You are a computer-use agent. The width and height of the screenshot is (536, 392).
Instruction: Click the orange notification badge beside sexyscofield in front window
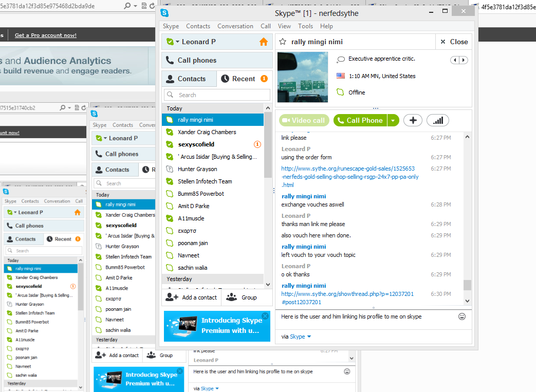point(257,144)
